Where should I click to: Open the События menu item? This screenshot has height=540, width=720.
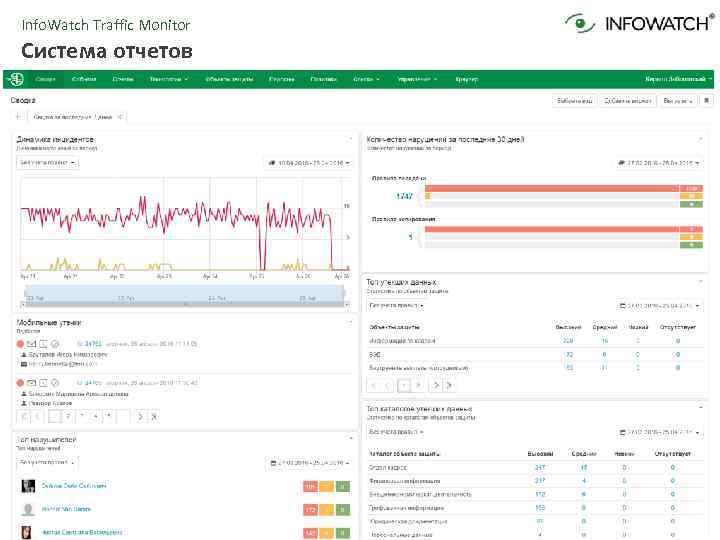(x=84, y=79)
